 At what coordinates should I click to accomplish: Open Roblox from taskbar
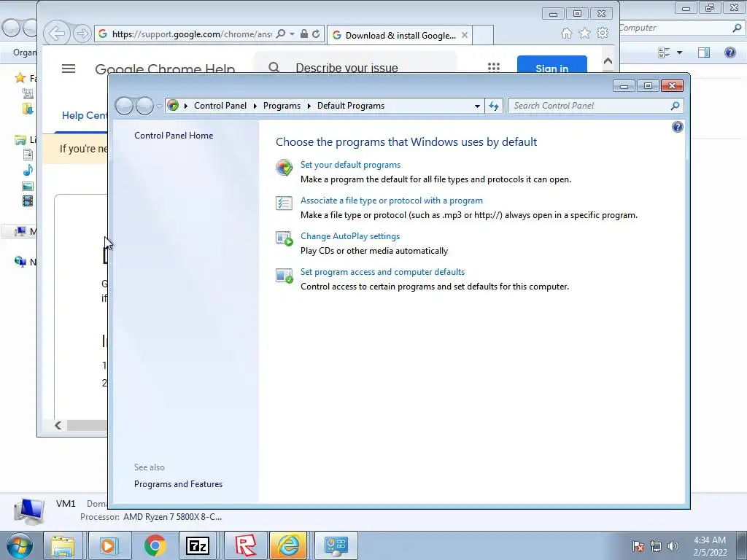coord(245,545)
